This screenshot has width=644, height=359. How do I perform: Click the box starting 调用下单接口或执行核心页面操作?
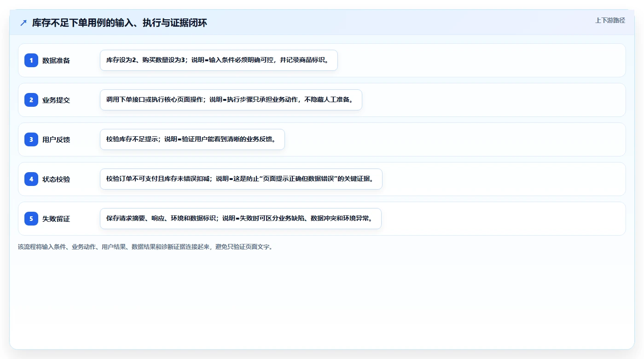click(231, 100)
